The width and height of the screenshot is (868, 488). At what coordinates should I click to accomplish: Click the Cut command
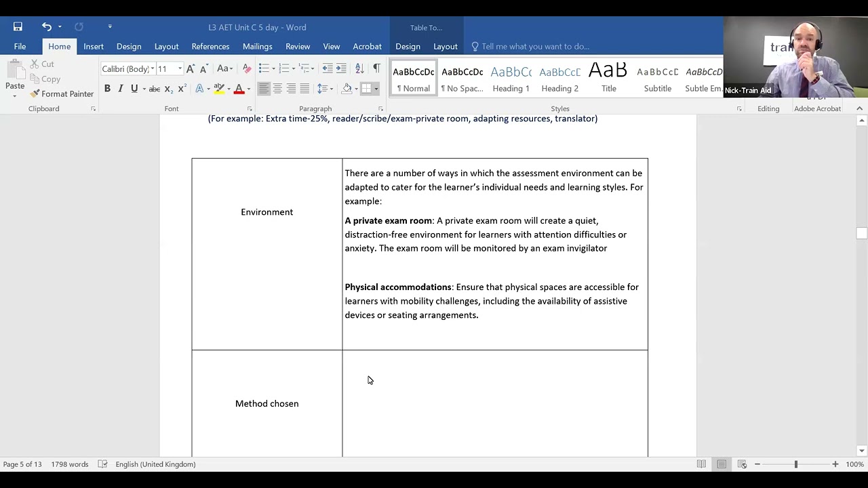42,64
